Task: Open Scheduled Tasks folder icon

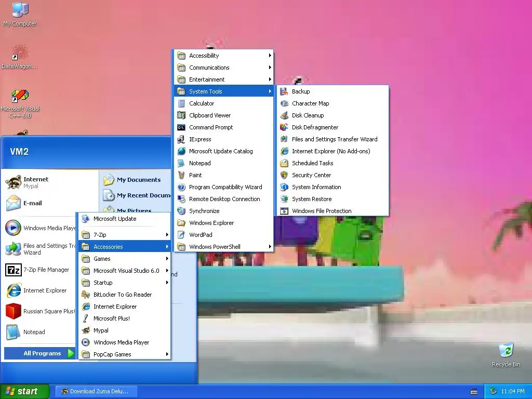Action: tap(284, 163)
